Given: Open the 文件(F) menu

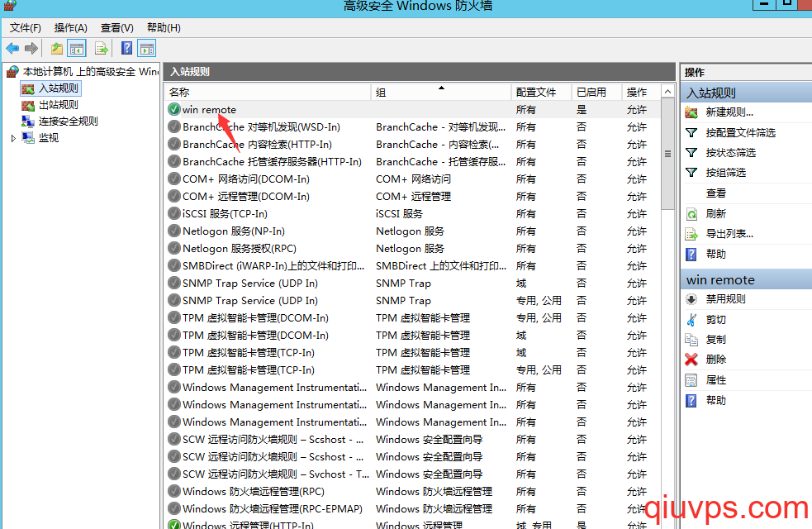Looking at the screenshot, I should click(x=26, y=28).
